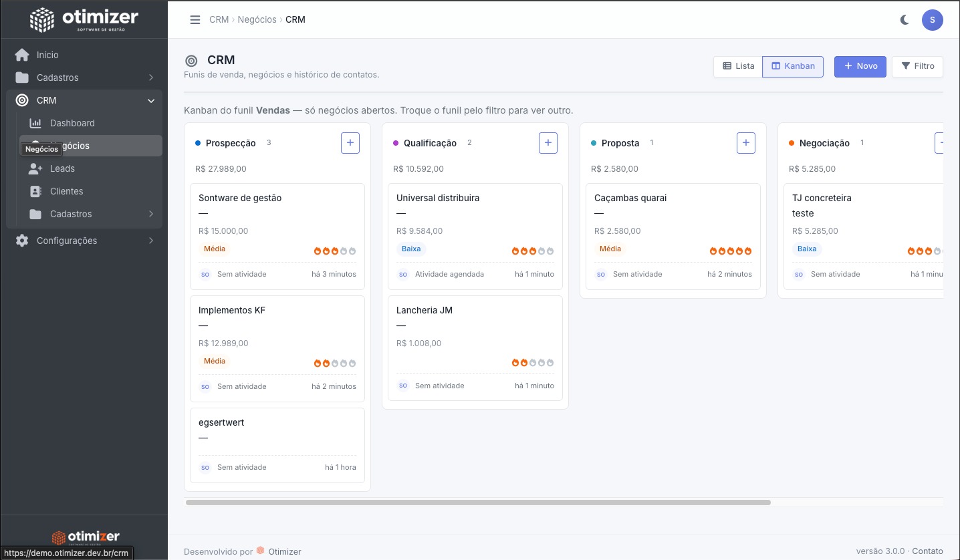
Task: Click the Prospecção column header
Action: (x=231, y=143)
